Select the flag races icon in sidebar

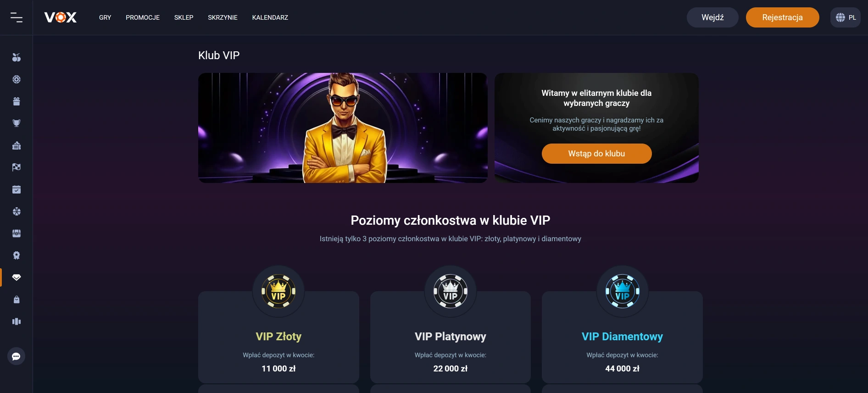17,167
